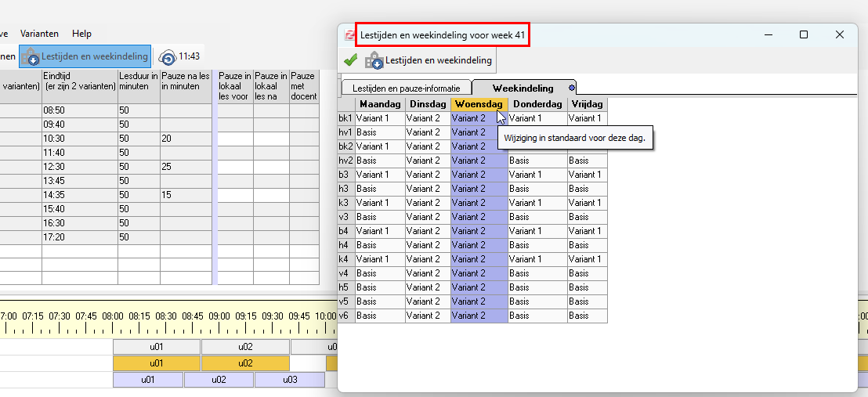Maximize the Lestijden en weekindeling dialog
Screen dimensions: 868x397
tap(803, 34)
